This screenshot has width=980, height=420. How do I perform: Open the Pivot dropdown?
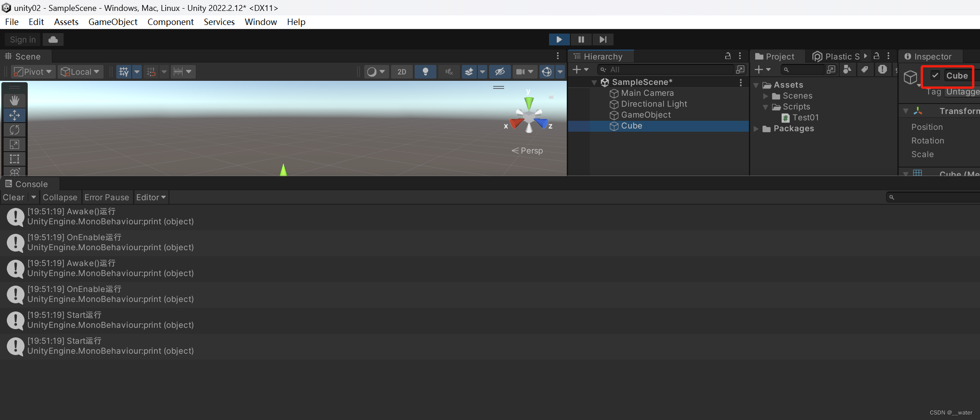tap(33, 71)
